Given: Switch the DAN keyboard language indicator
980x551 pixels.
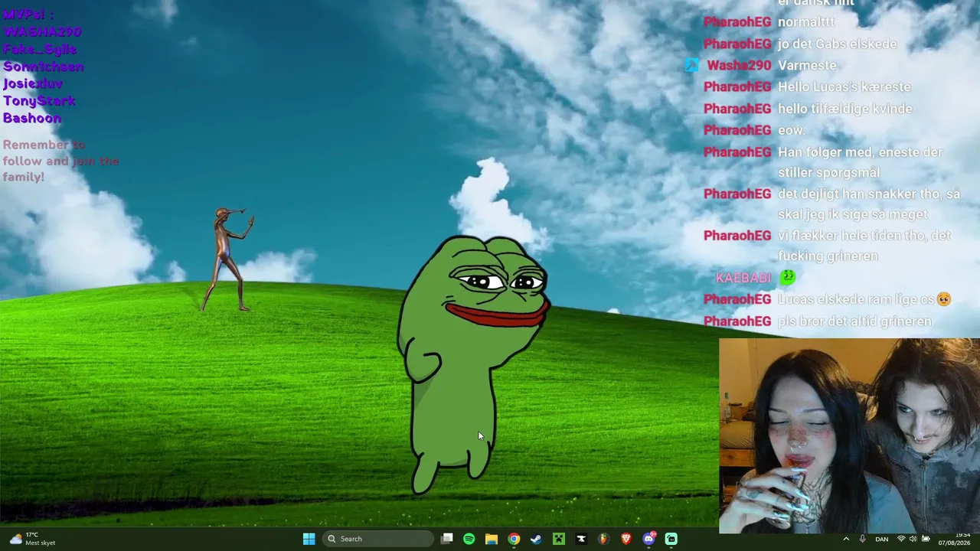Looking at the screenshot, I should [882, 539].
